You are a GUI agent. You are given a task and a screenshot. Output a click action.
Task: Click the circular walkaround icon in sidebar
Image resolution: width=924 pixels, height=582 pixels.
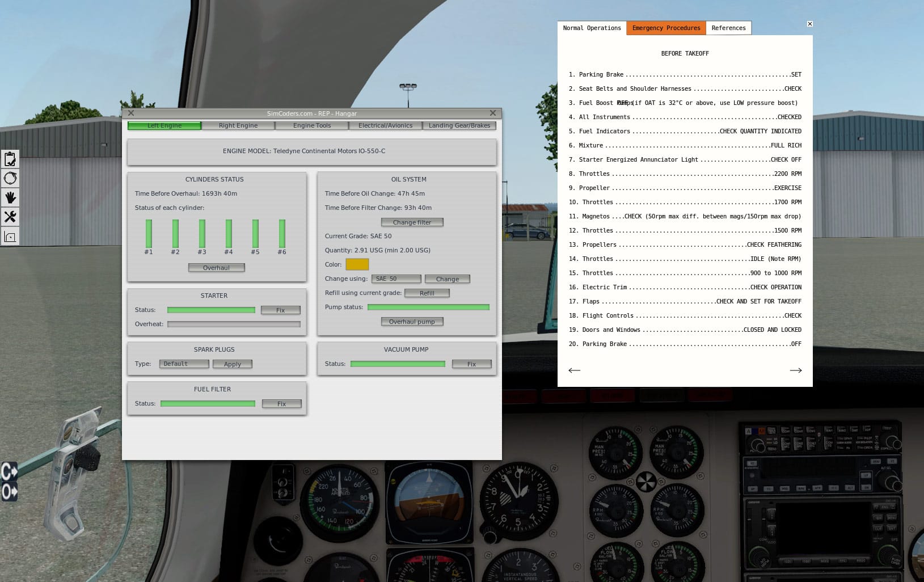pyautogui.click(x=10, y=179)
